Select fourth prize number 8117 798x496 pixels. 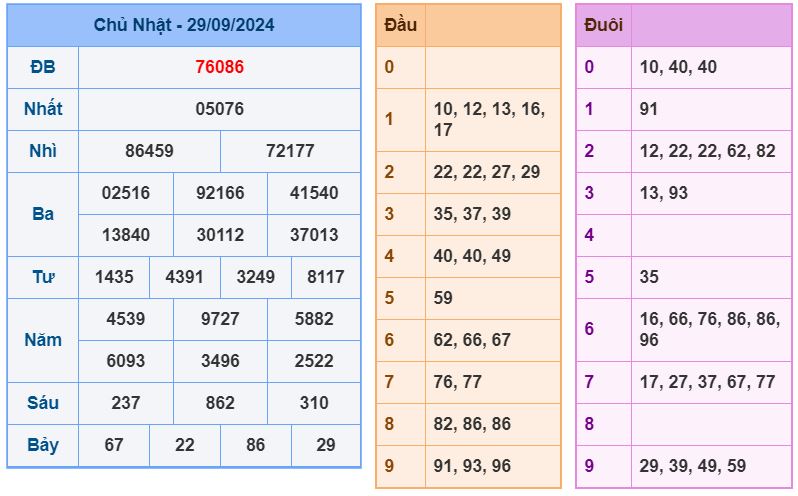[326, 277]
